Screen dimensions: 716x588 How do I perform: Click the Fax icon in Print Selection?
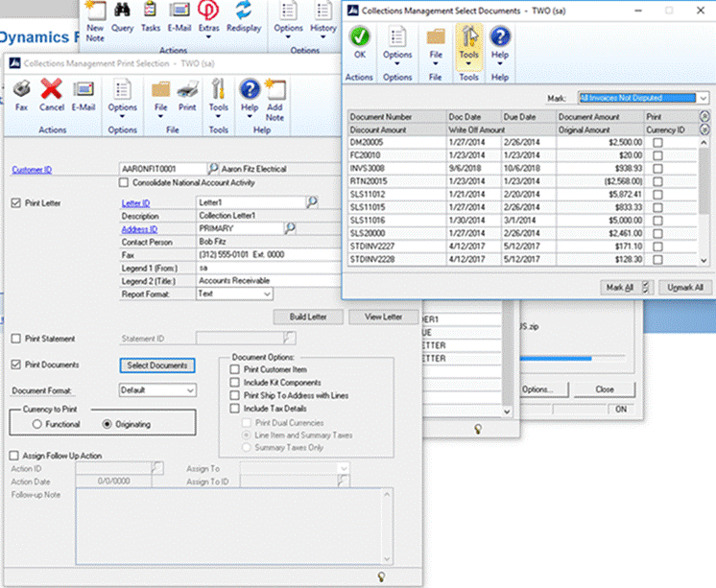click(21, 89)
